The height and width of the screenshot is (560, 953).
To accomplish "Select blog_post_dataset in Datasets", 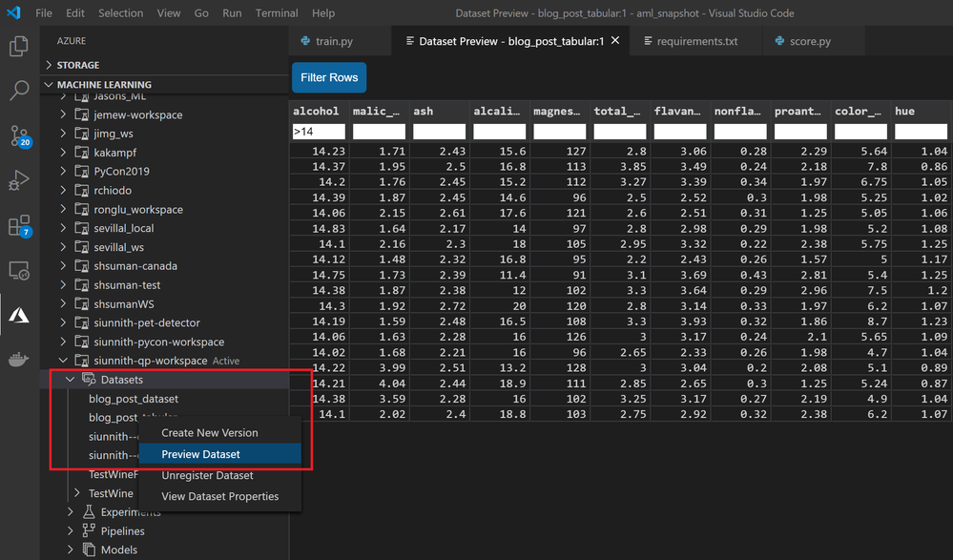I will pyautogui.click(x=134, y=398).
